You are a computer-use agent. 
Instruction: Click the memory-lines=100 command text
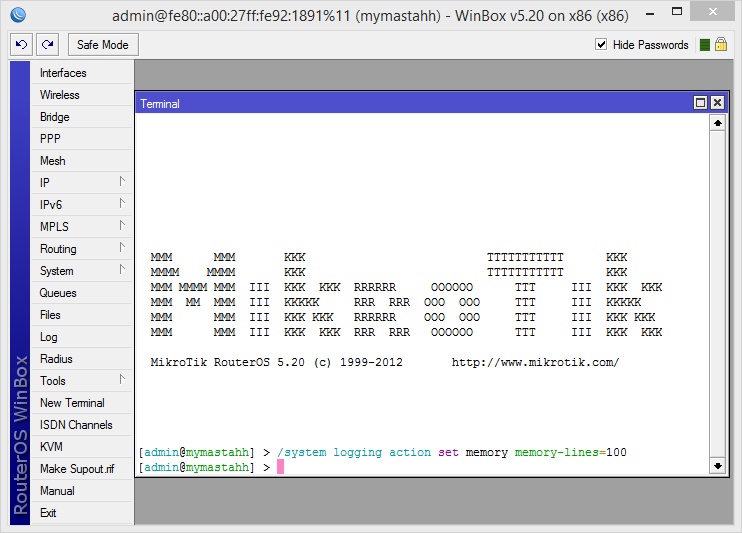pos(571,453)
